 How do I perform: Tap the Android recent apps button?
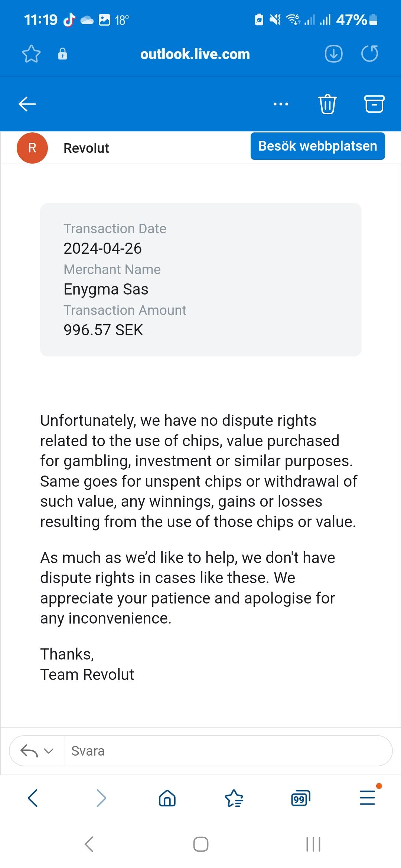click(x=313, y=845)
